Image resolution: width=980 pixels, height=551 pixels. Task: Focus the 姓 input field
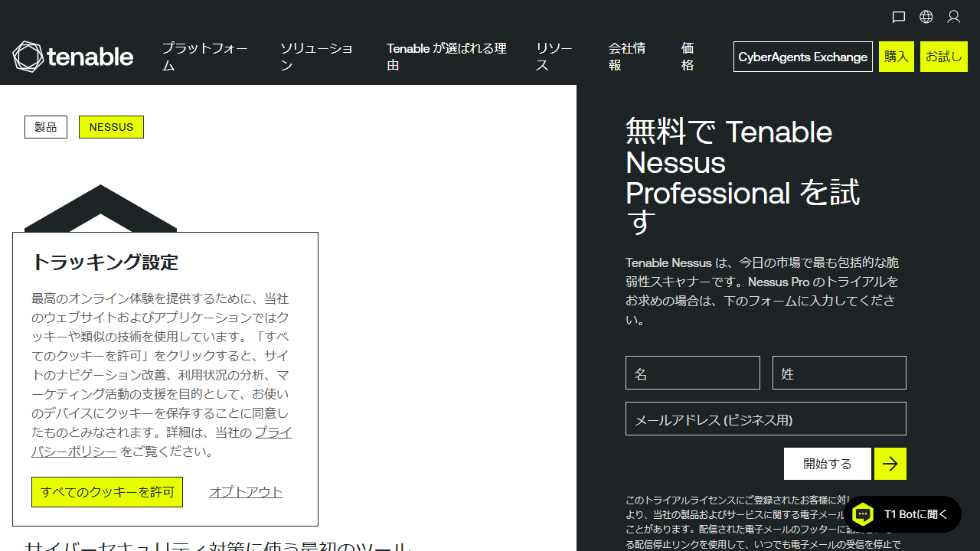pyautogui.click(x=839, y=373)
